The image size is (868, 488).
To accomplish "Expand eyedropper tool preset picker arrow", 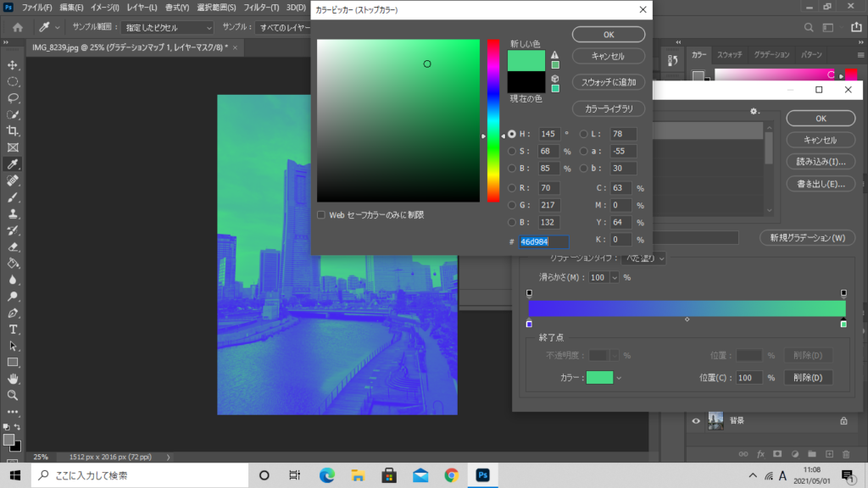I will (57, 27).
